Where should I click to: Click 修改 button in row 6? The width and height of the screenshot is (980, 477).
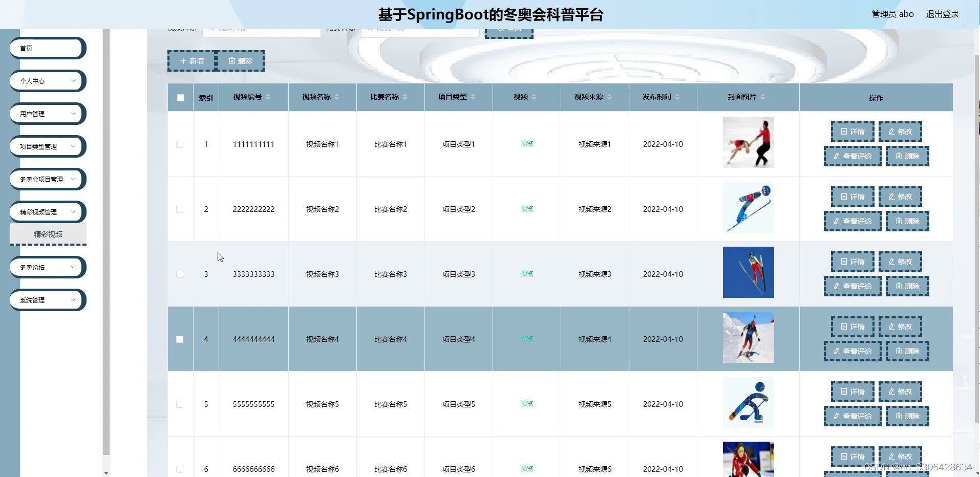click(x=900, y=457)
